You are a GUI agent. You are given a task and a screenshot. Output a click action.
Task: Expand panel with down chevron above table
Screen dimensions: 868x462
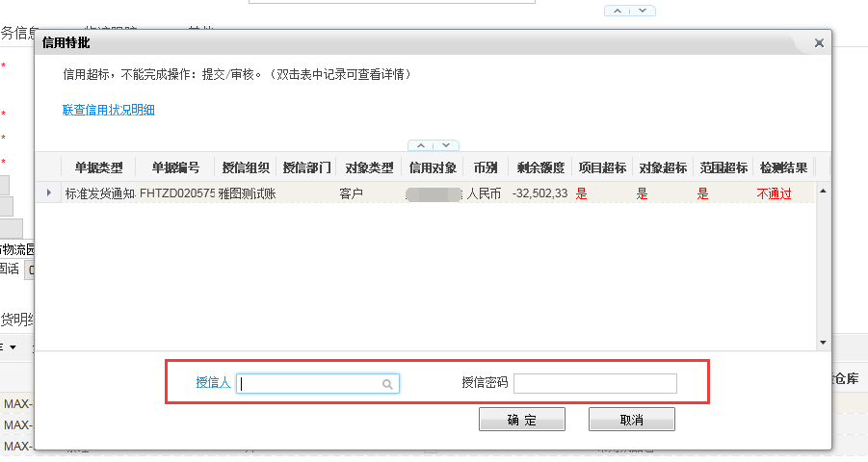[x=446, y=145]
